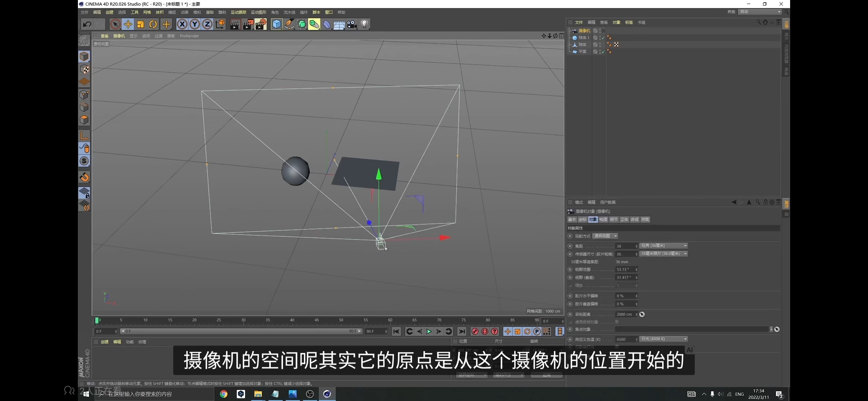Enable the 使用目标对象 checkbox
This screenshot has height=401, width=868.
617,322
